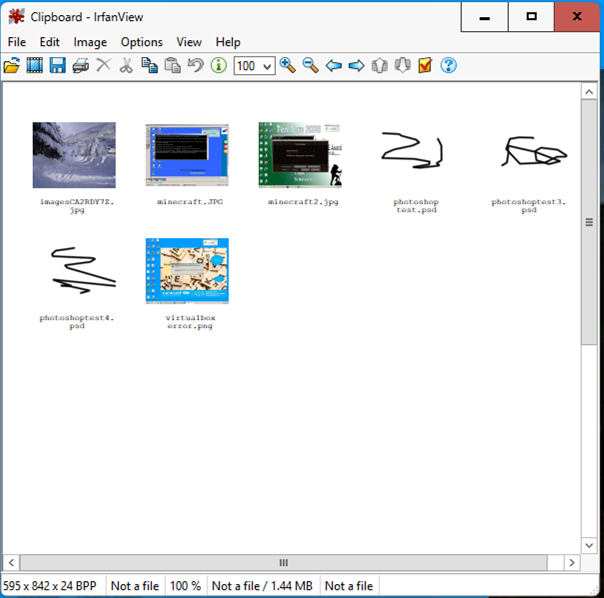The width and height of the screenshot is (604, 598).
Task: Open the View menu
Action: [x=189, y=42]
